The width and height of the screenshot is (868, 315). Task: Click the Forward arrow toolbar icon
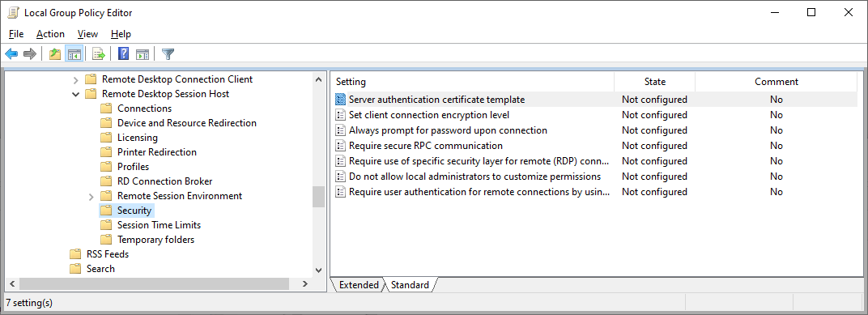click(30, 53)
